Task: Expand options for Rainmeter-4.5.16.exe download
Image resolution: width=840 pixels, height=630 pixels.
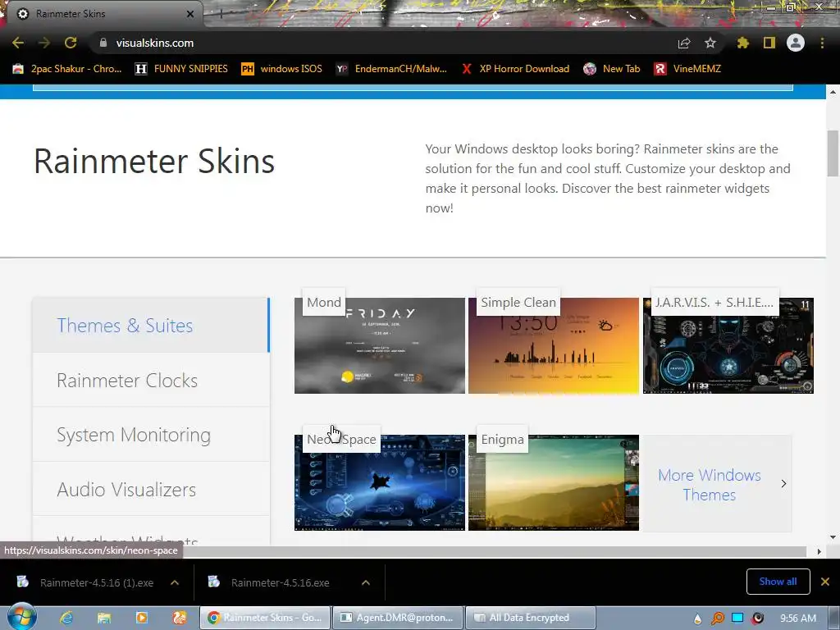Action: point(366,582)
